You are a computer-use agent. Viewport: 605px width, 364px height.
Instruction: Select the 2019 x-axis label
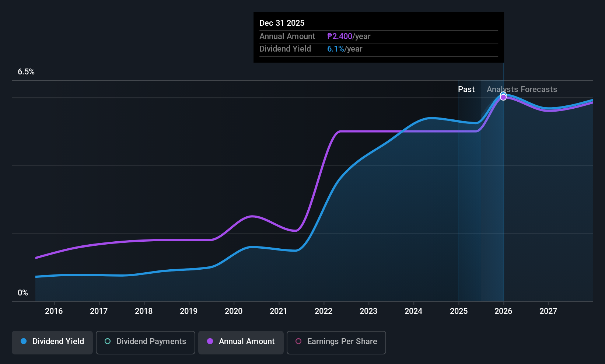pos(189,311)
